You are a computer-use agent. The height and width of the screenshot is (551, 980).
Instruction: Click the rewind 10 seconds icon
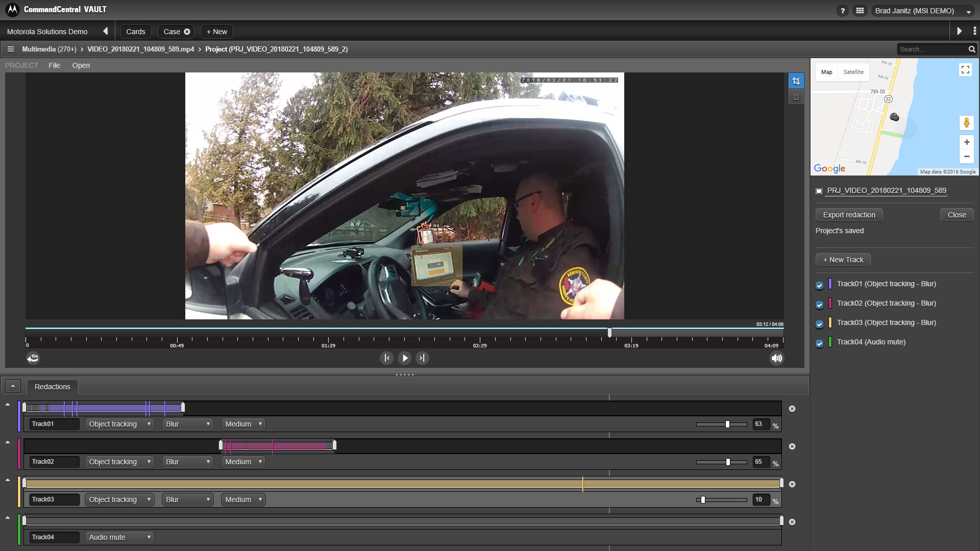point(33,358)
